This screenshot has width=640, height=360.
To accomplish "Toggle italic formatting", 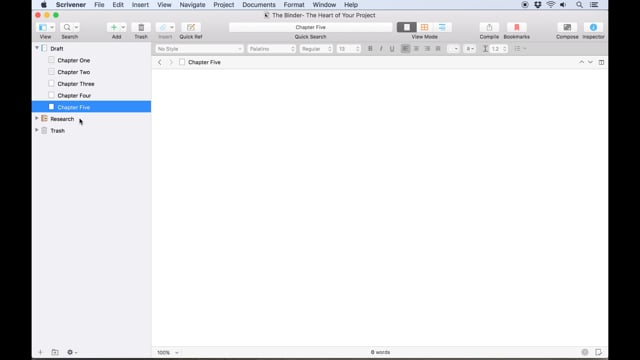I will coord(381,49).
